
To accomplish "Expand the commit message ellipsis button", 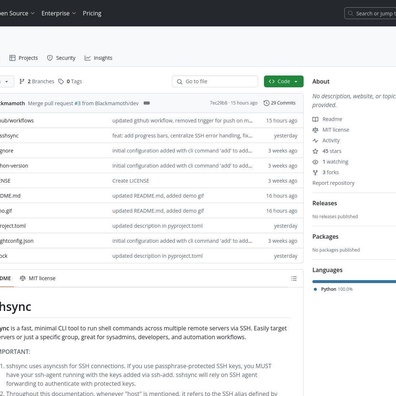I will 147,103.
